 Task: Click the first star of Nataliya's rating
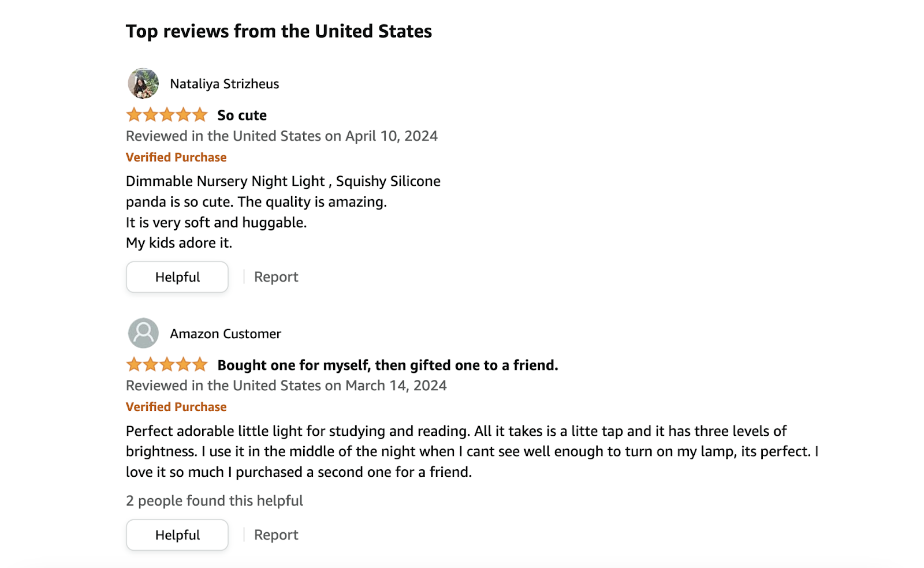pos(132,115)
